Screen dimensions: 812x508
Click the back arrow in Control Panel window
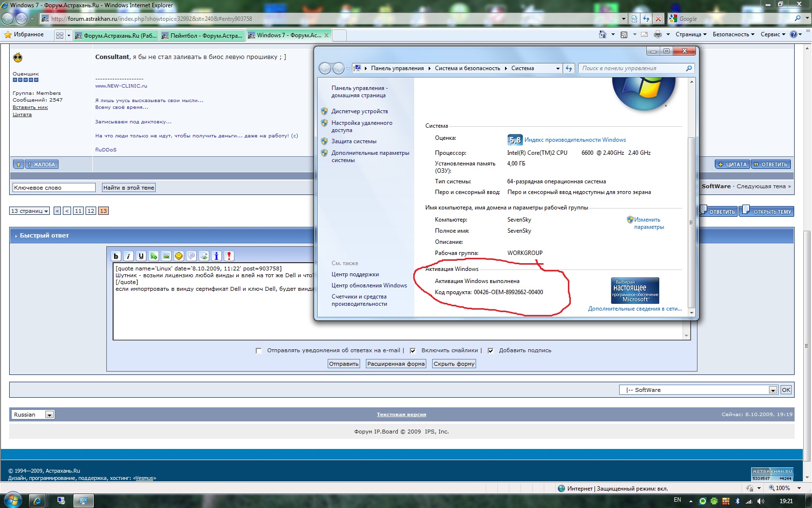point(325,68)
